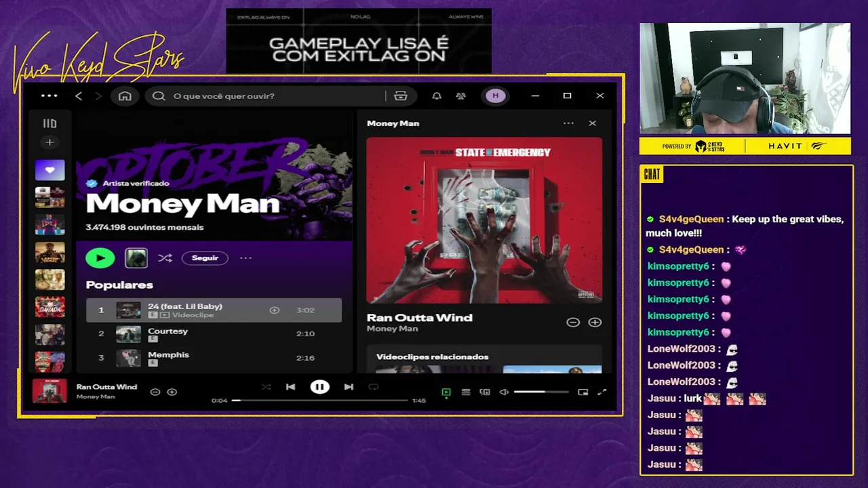Open Friend Activity icon

pyautogui.click(x=461, y=96)
